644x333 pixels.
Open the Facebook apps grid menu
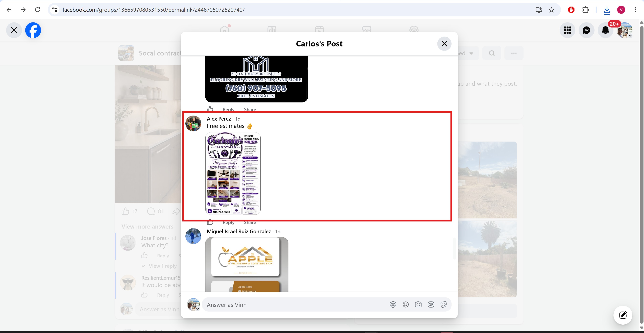coord(567,30)
